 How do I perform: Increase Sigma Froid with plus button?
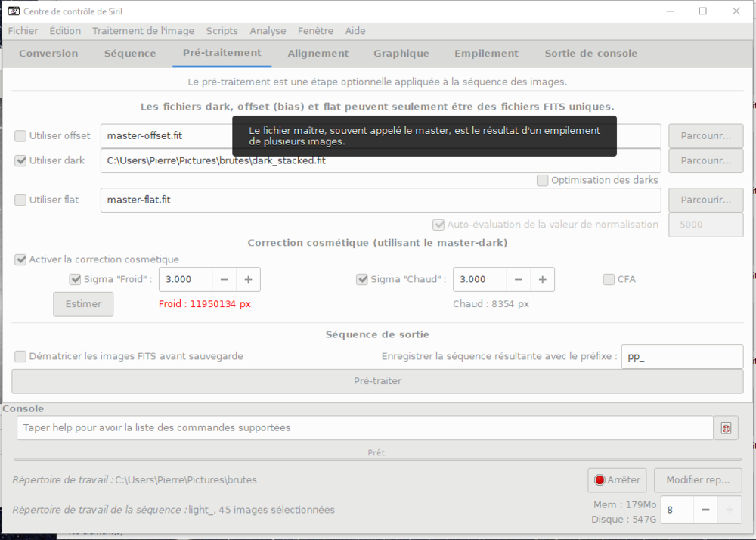[x=248, y=279]
